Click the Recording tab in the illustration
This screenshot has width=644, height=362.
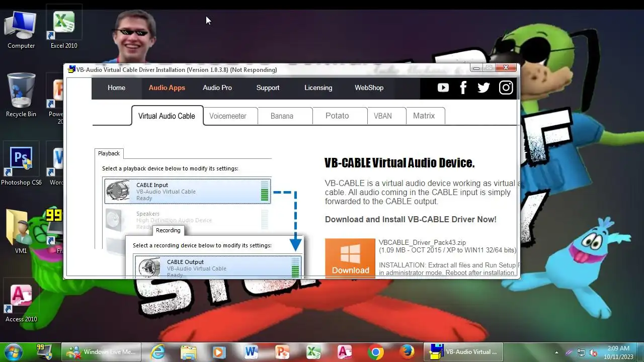pos(168,230)
